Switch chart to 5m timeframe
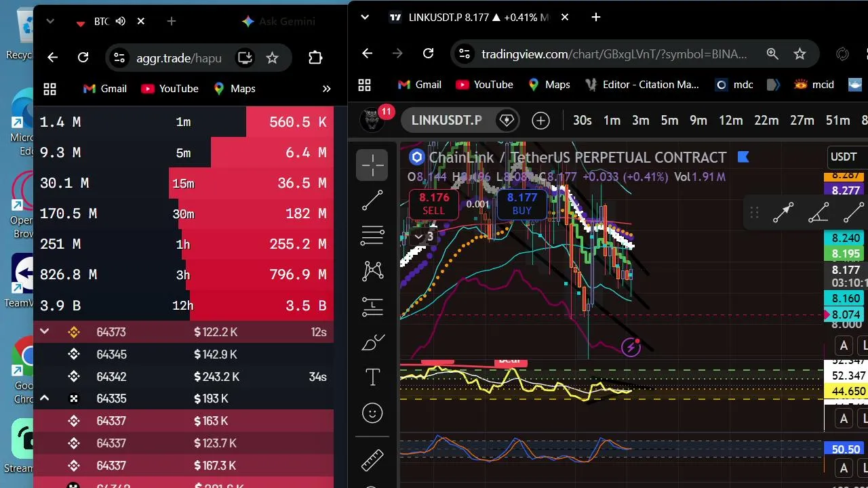Viewport: 868px width, 488px height. [669, 121]
